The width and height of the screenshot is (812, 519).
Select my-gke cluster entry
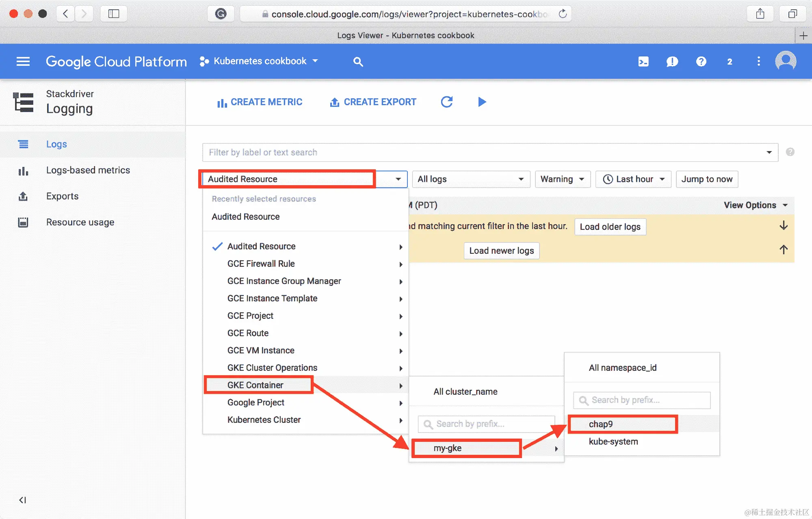coord(448,448)
